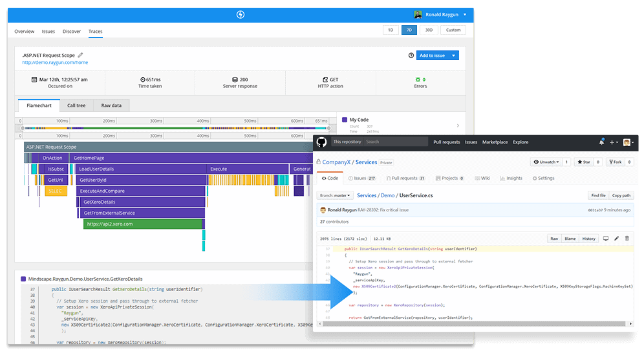Open the GitHub repository Code tab

pos(330,178)
